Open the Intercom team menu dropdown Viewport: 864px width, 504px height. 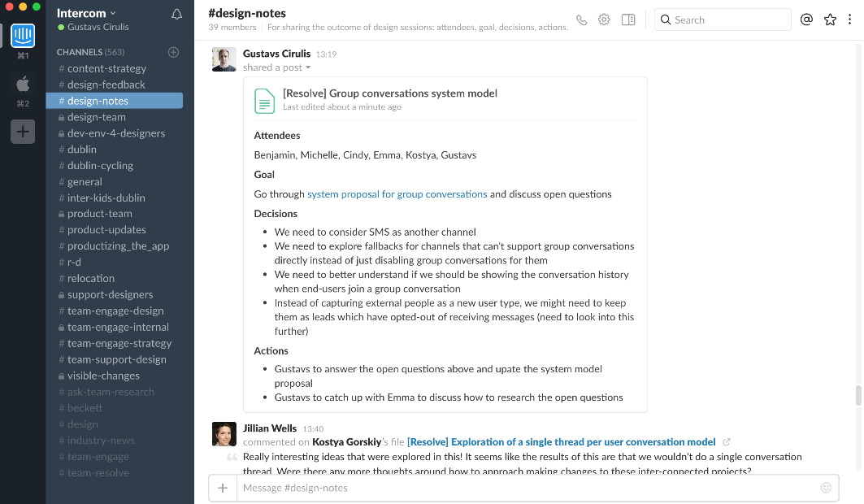tap(86, 13)
